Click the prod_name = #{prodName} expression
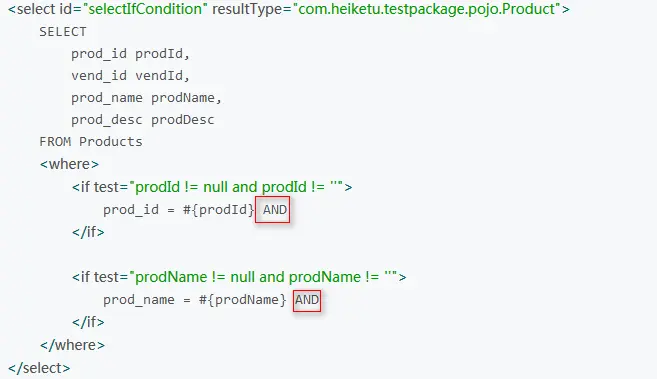Screen dimensions: 657x379 click(x=195, y=300)
